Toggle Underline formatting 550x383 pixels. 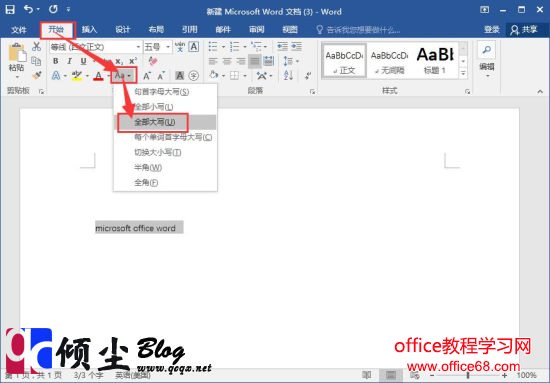click(83, 61)
